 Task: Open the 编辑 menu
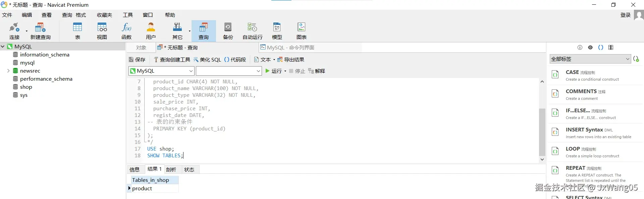point(27,15)
